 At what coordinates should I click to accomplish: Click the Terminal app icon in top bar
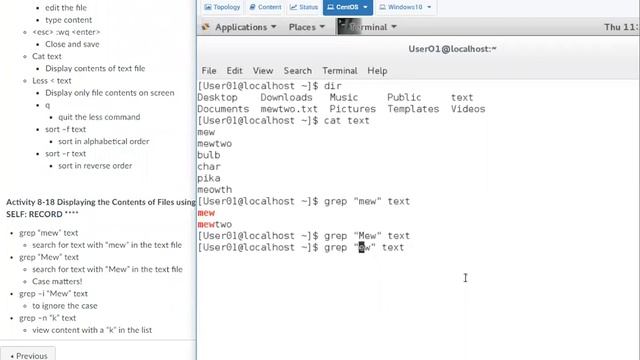tap(348, 27)
